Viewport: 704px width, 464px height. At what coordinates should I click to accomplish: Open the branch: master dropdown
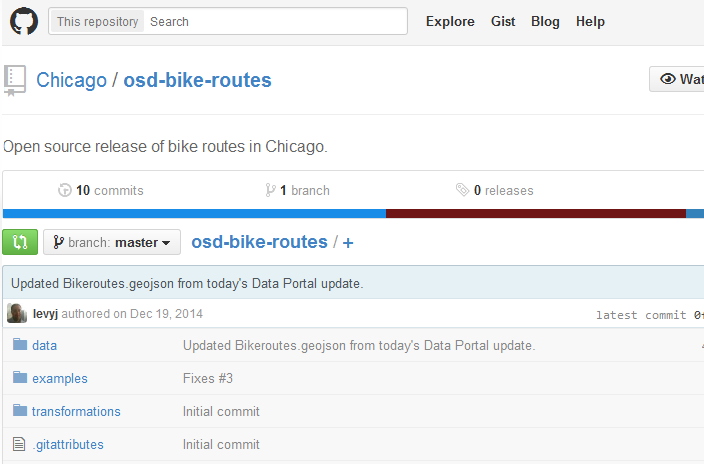pos(112,242)
